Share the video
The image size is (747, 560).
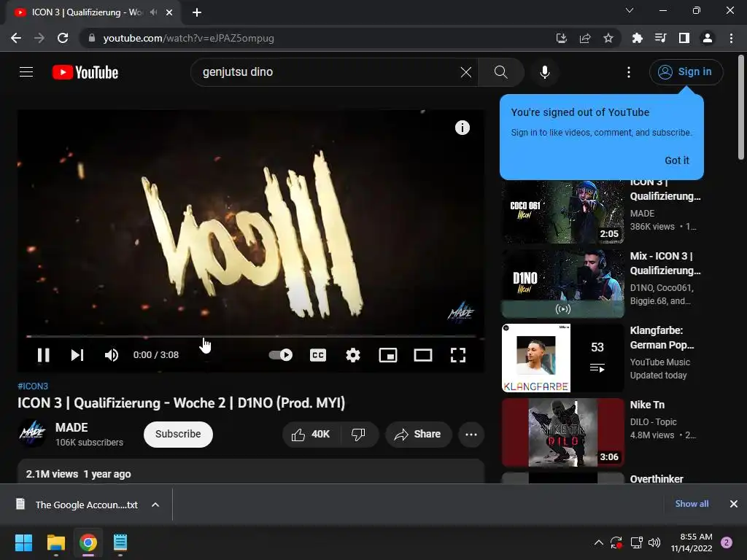418,435
